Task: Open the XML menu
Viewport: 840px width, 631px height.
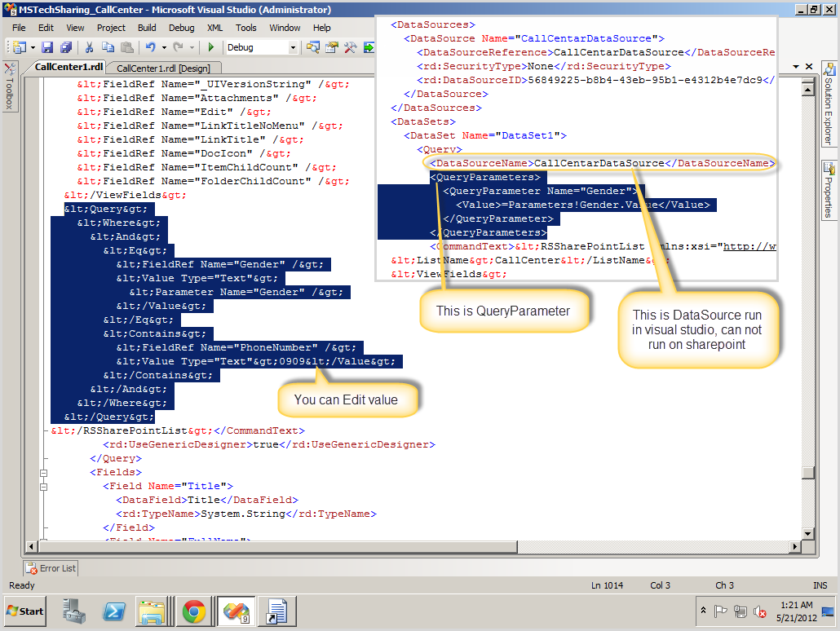Action: [x=215, y=27]
